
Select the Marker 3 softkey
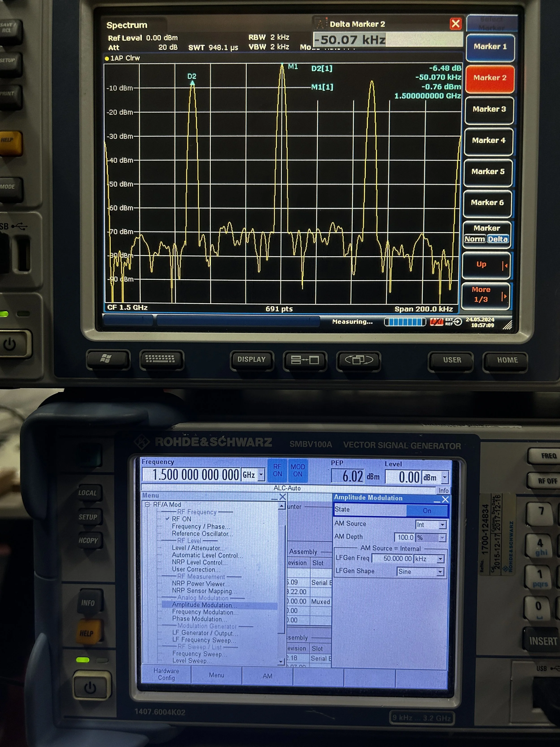(x=489, y=109)
